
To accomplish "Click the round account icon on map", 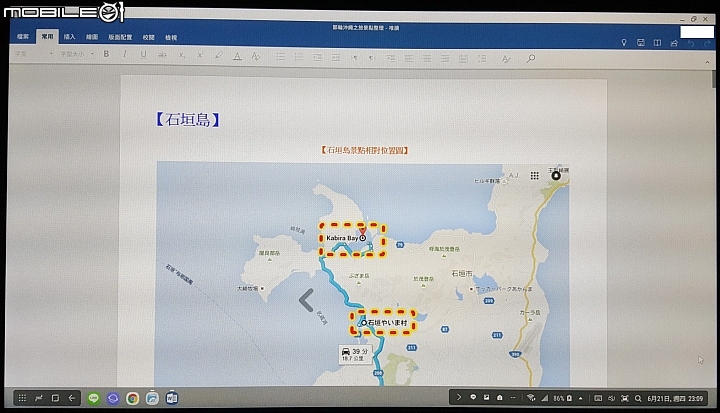I will (556, 175).
